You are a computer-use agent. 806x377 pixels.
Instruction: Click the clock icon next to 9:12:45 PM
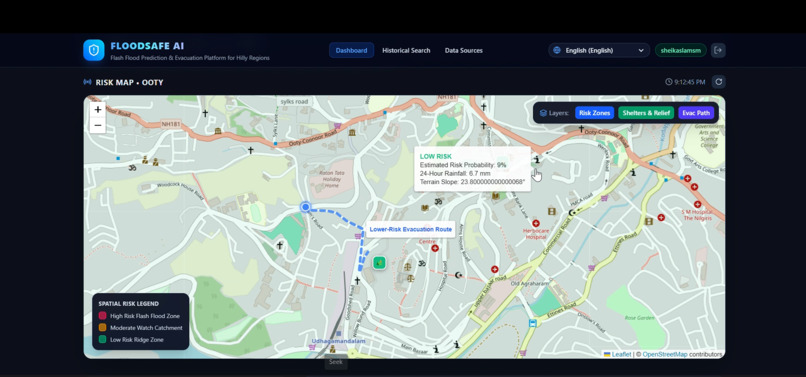coord(668,82)
